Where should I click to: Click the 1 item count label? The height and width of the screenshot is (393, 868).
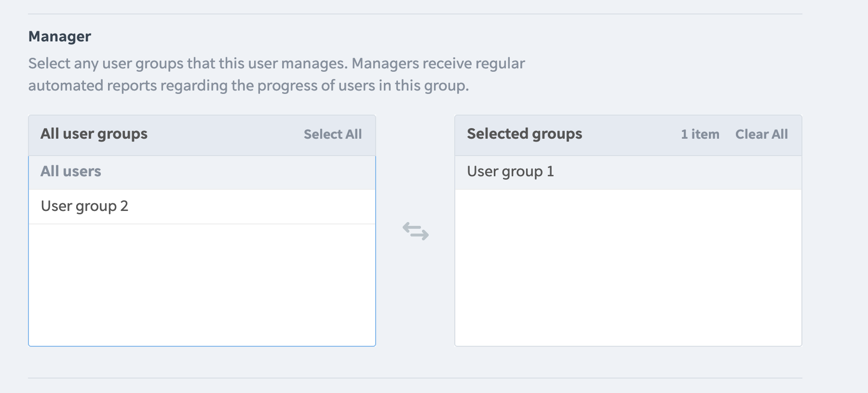[700, 134]
